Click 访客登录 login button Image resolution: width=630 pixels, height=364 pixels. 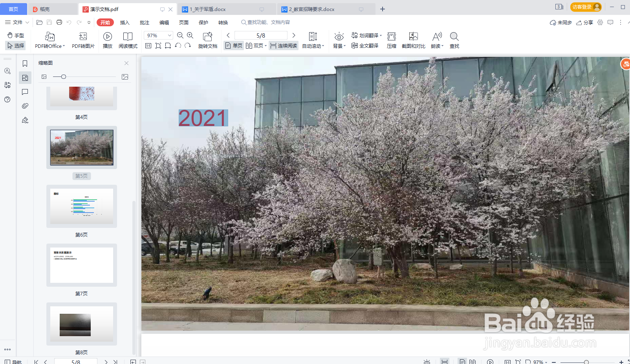tap(586, 7)
